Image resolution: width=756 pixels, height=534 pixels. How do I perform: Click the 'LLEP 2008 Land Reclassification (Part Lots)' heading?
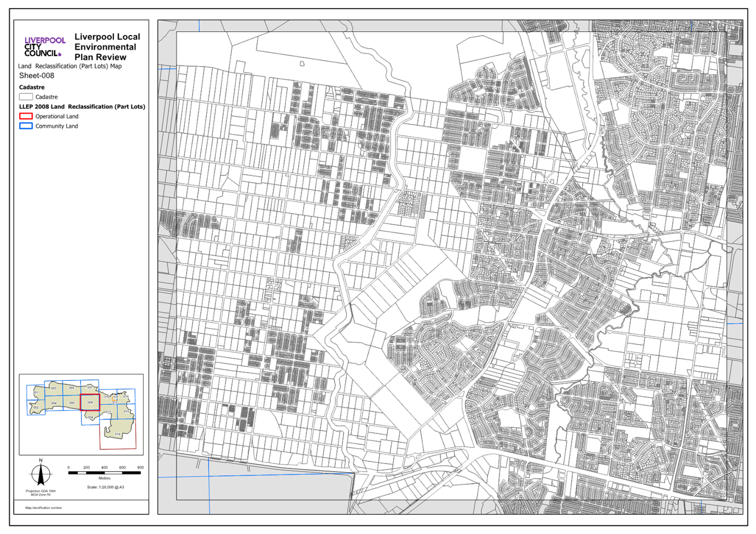(x=82, y=107)
